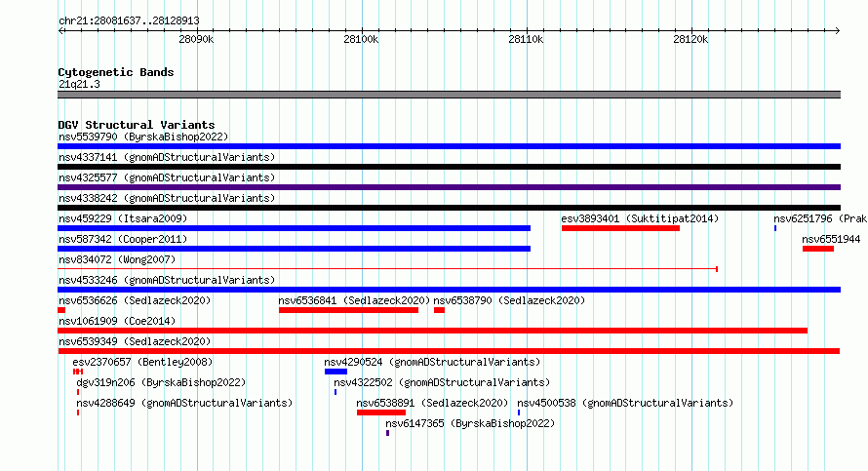Open esv3893401 (Suktitipat2014) label
868x471 pixels.
pos(640,218)
